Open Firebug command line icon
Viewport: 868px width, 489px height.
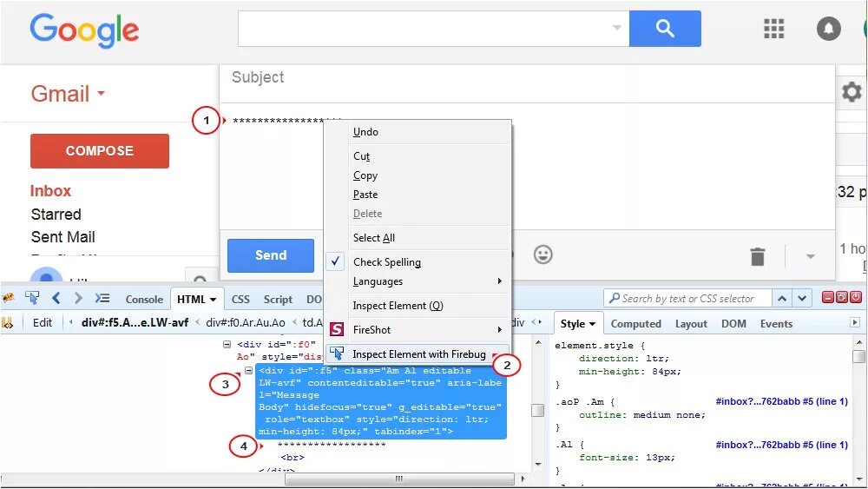point(102,299)
